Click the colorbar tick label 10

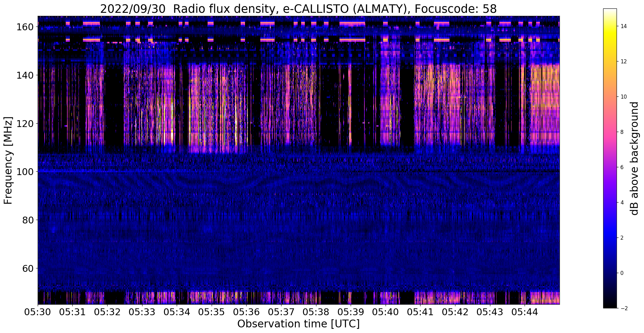click(624, 97)
